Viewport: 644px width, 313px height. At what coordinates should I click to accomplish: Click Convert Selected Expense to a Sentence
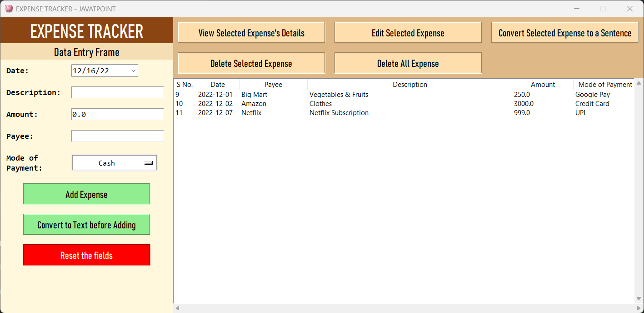click(x=564, y=32)
